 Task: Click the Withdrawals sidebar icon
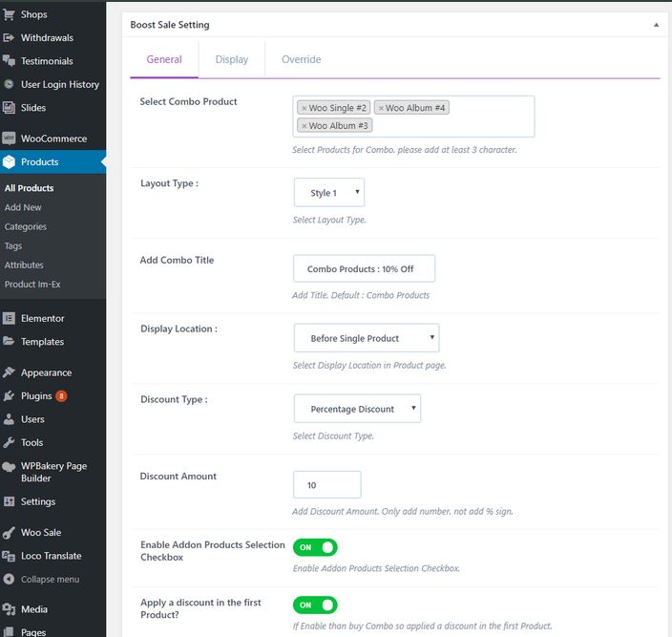tap(9, 37)
